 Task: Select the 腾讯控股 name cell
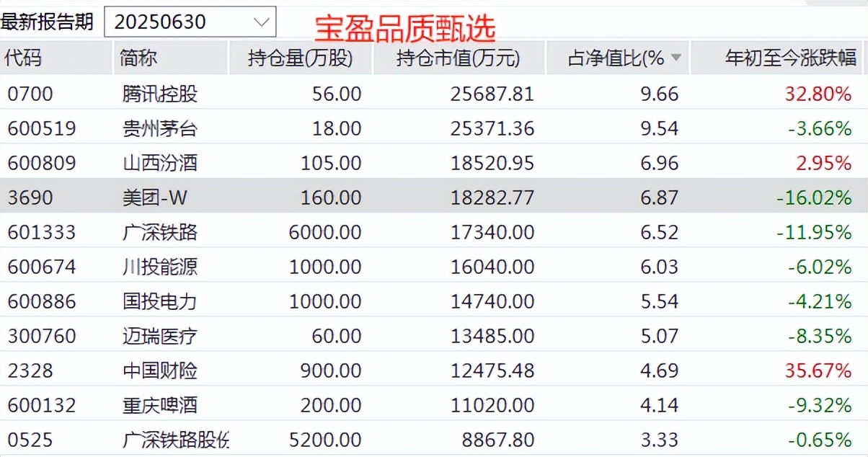coord(160,94)
